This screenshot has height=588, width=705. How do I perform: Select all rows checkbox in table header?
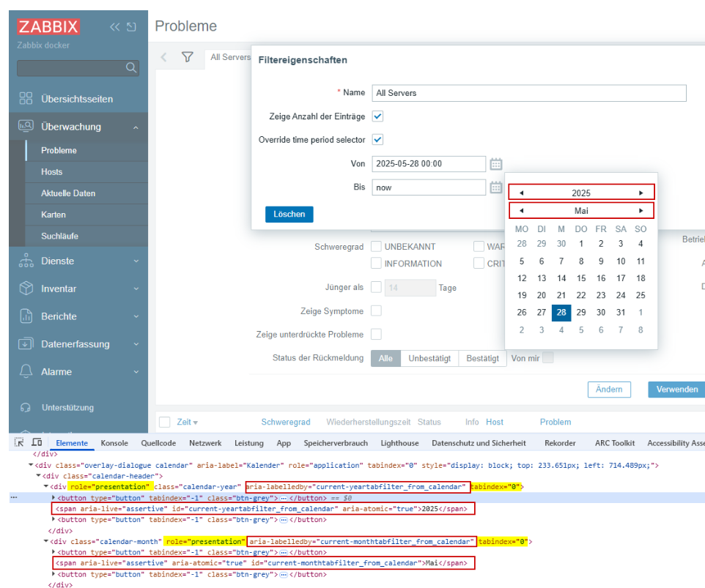click(165, 422)
